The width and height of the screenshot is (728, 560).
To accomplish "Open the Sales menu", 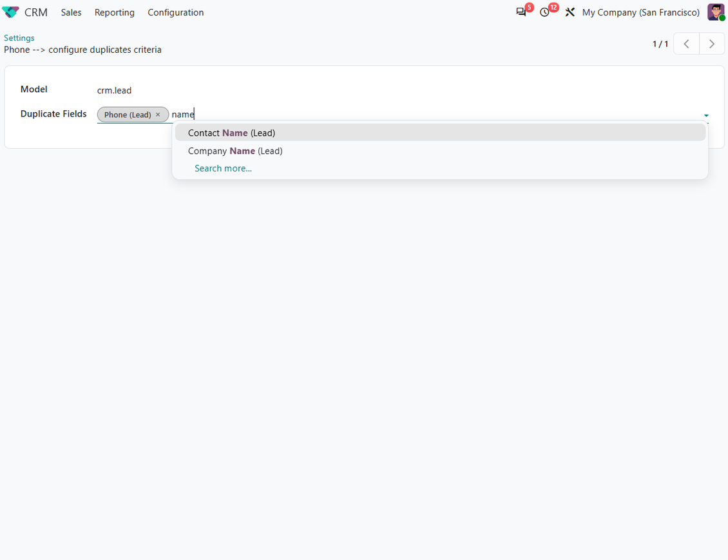I will coord(71,12).
